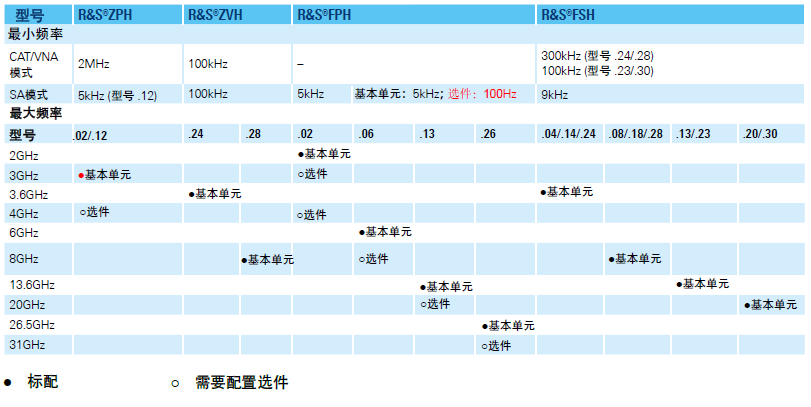Select 100kHz in the CAT/VNA row
Image resolution: width=811 pixels, height=407 pixels.
208,64
